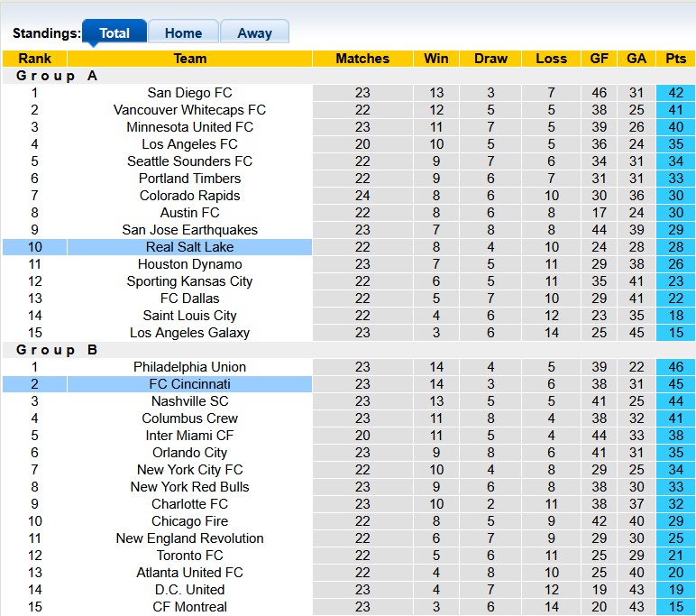The image size is (696, 616).
Task: Open the Home standings tab
Action: pos(183,33)
